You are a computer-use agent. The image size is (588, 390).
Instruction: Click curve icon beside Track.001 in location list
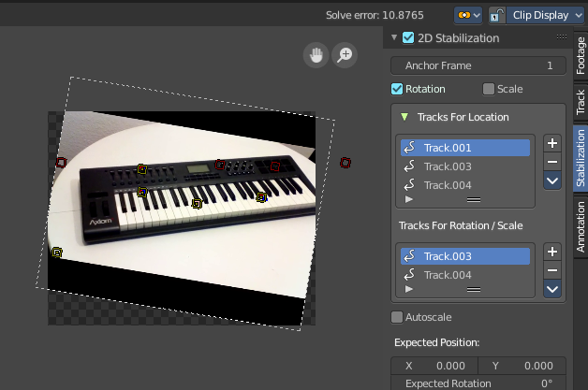click(409, 148)
